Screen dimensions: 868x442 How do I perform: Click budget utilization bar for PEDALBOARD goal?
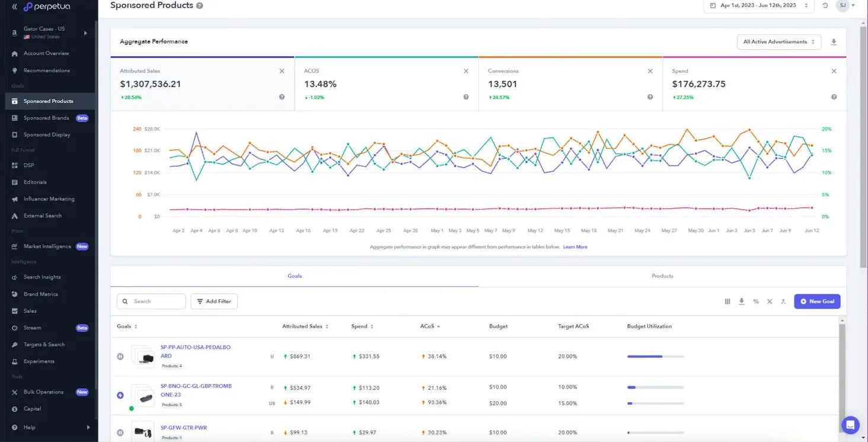tap(656, 357)
